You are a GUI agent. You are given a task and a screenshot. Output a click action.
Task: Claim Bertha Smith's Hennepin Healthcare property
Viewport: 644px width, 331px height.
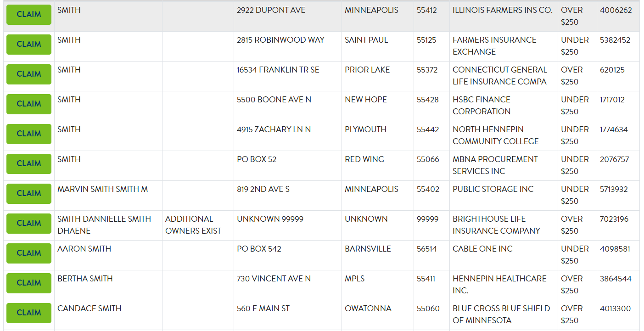28,283
